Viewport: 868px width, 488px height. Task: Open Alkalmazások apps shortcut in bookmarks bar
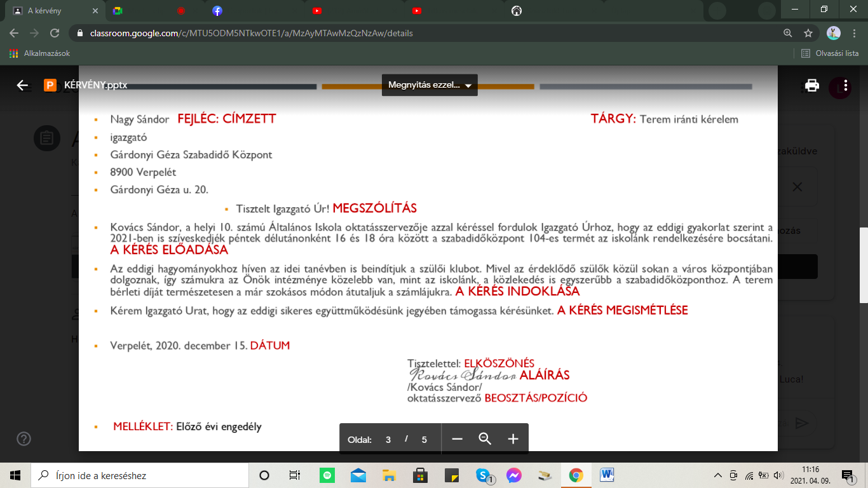(39, 53)
